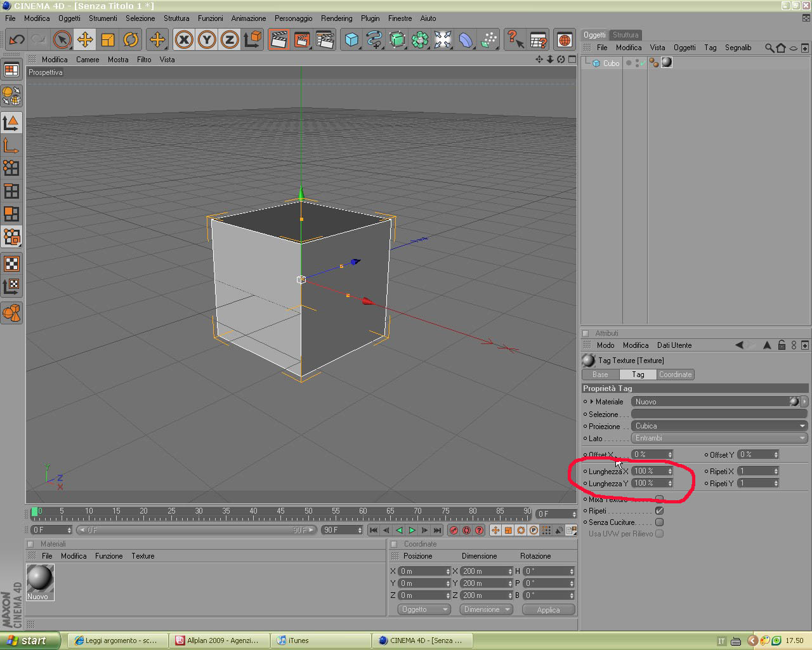Click the Undo arrow icon
The height and width of the screenshot is (650, 812).
point(16,40)
